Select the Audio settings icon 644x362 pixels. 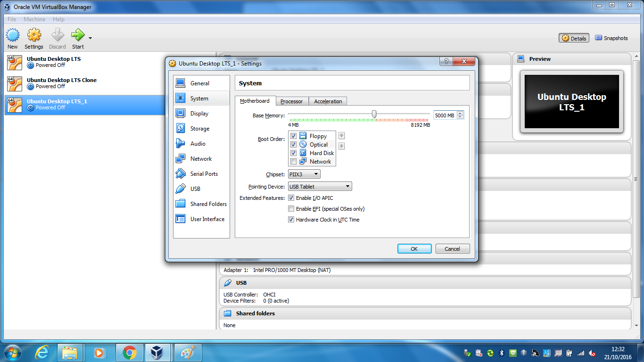click(181, 144)
